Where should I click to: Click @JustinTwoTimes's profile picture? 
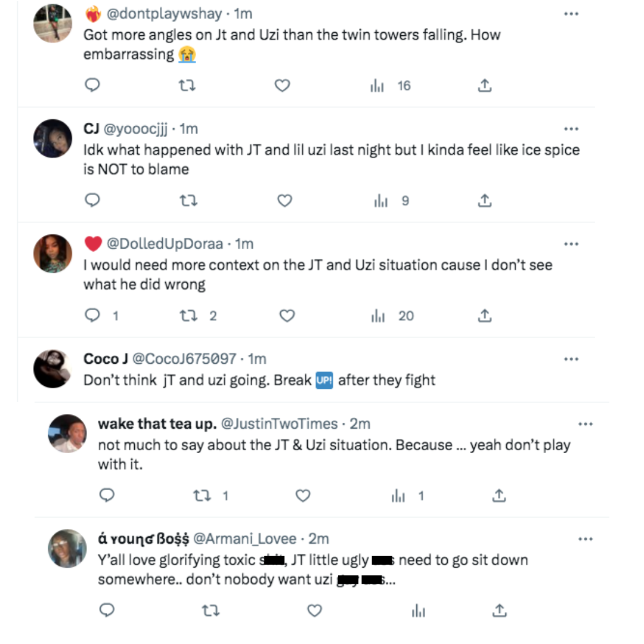pos(67,434)
